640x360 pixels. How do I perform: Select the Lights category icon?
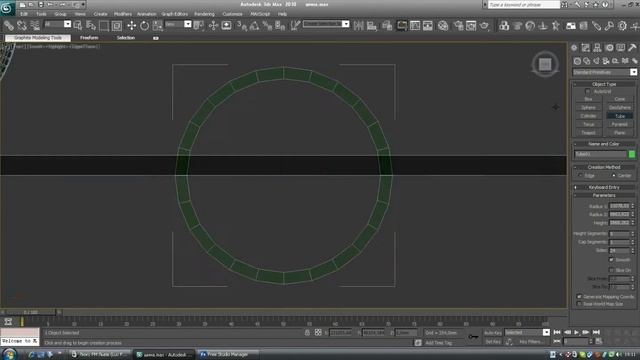click(x=596, y=61)
